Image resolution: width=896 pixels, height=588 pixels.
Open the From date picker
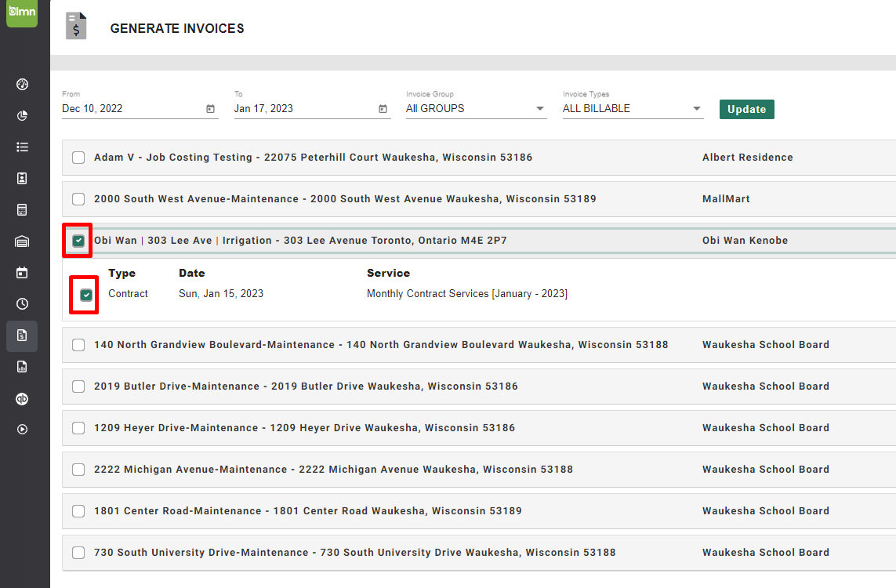click(x=209, y=109)
